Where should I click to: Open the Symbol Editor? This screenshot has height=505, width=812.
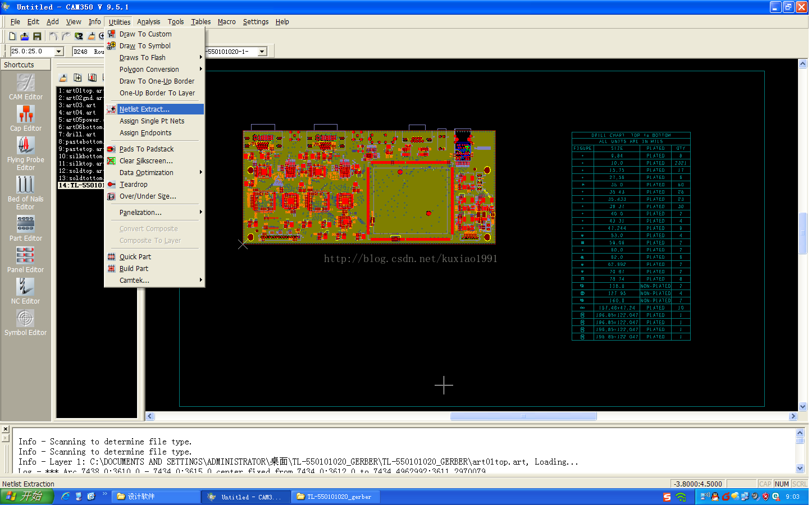click(25, 319)
